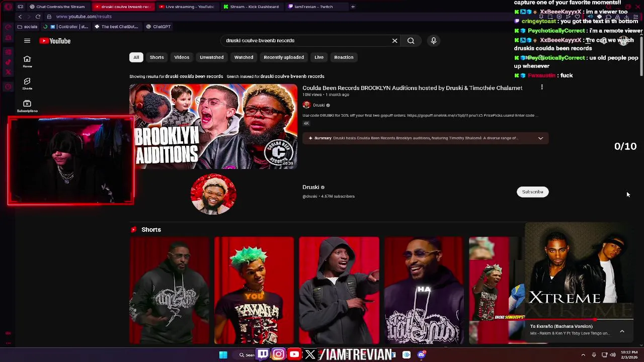Select the Live filter chip

click(319, 57)
